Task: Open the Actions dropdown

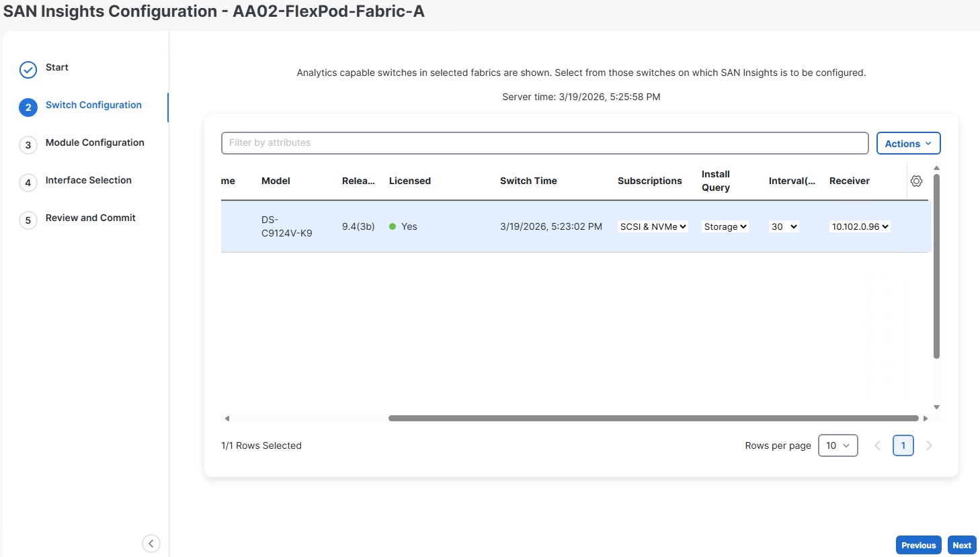Action: 908,143
